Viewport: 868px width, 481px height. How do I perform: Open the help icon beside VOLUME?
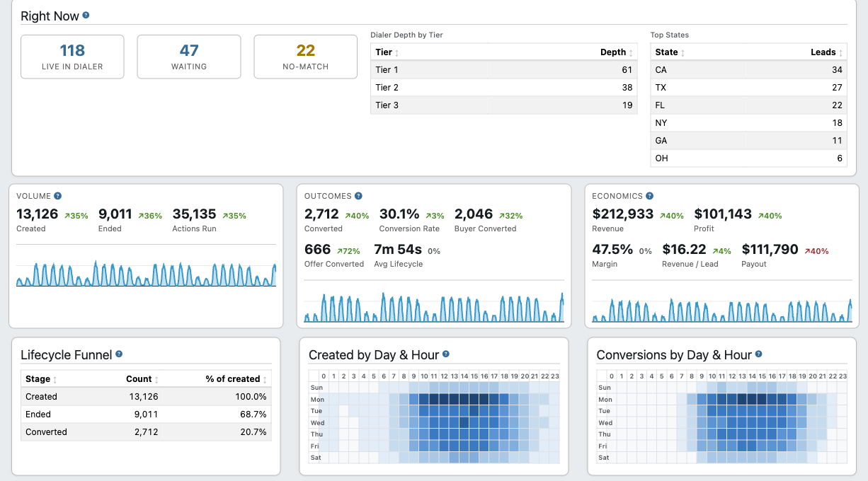coord(58,196)
